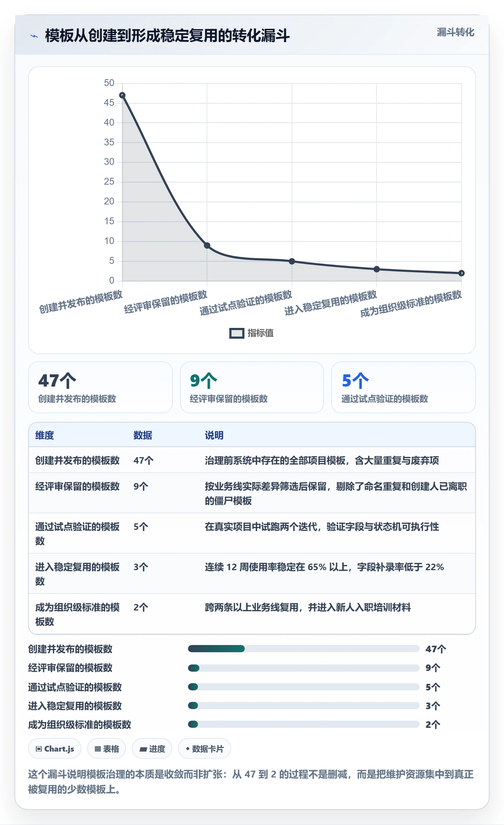Click the progress bar for 成为组织级标准的模板数
504x825 pixels.
pos(303,724)
